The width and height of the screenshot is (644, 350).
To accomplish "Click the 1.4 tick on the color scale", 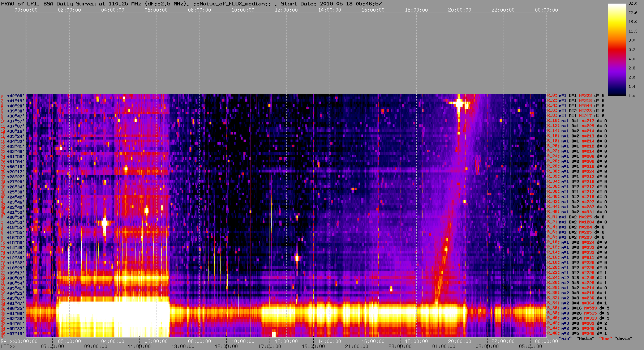I will pos(632,86).
